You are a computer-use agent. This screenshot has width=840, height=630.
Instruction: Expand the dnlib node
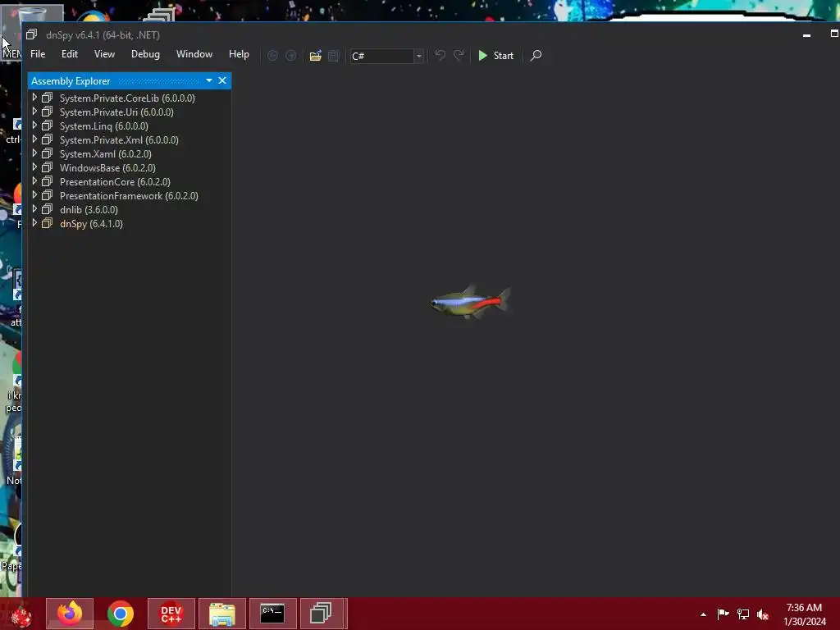[34, 209]
